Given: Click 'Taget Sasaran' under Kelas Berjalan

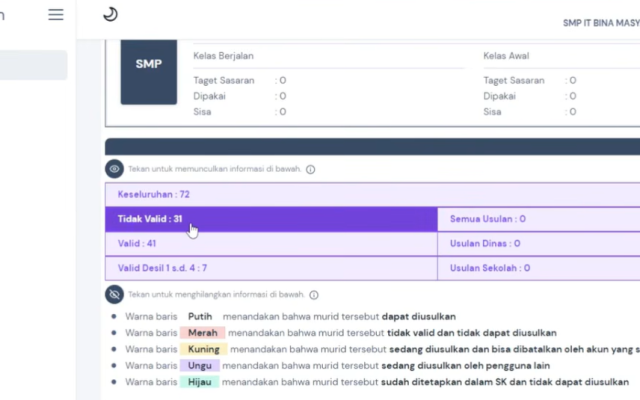Looking at the screenshot, I should coord(224,80).
